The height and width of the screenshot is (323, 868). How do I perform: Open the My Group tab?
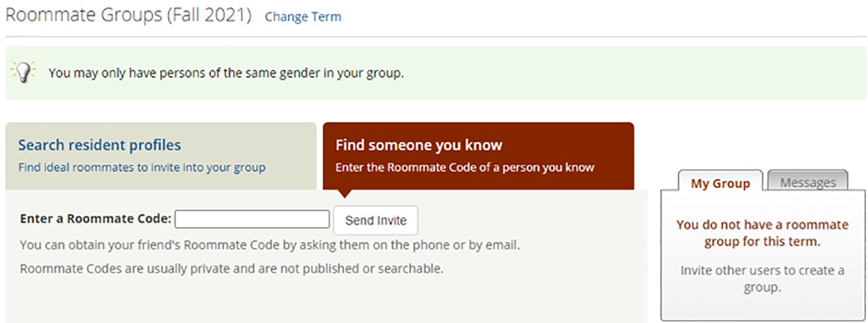[x=721, y=183]
